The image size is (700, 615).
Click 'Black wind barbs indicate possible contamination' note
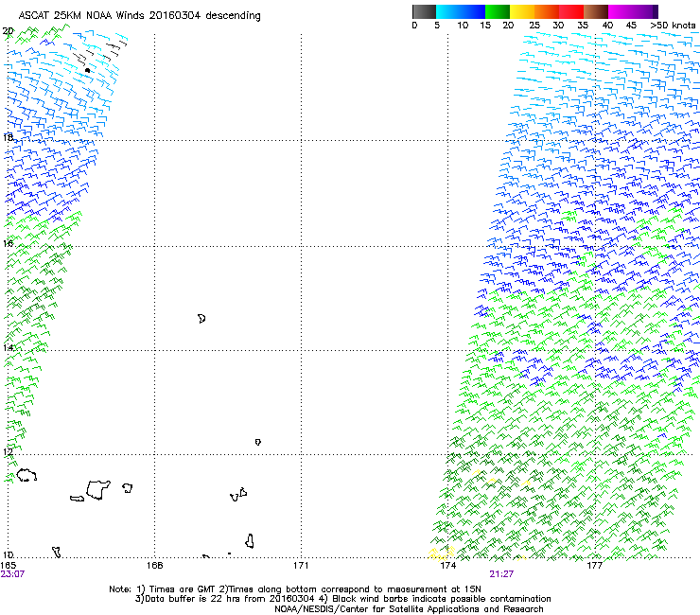(442, 599)
